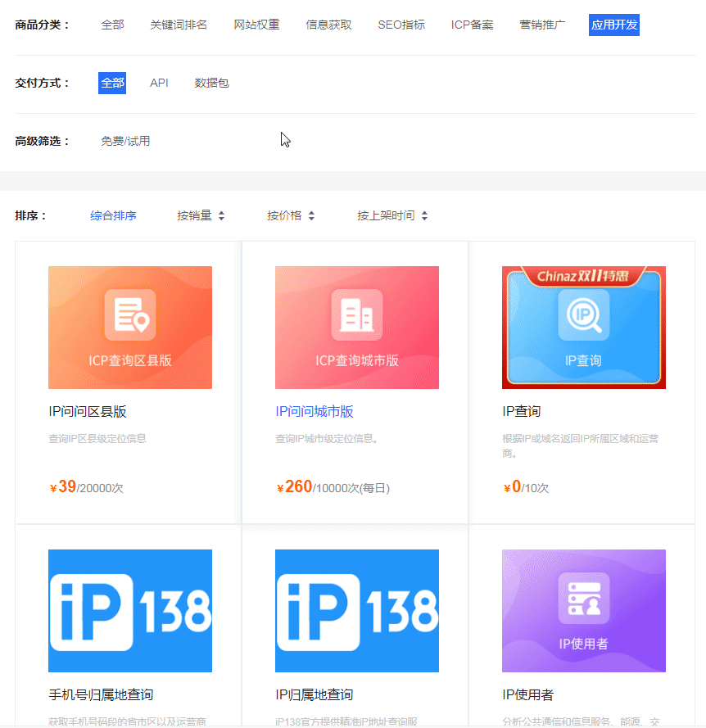Click description 查询IP城市级定位信息
706x728 pixels.
pos(326,439)
